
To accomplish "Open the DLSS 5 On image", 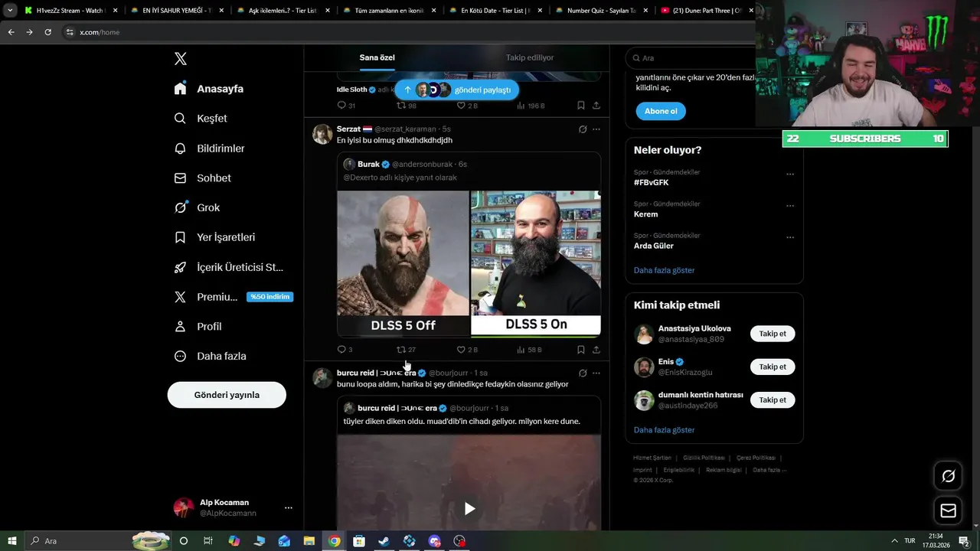I will [535, 263].
